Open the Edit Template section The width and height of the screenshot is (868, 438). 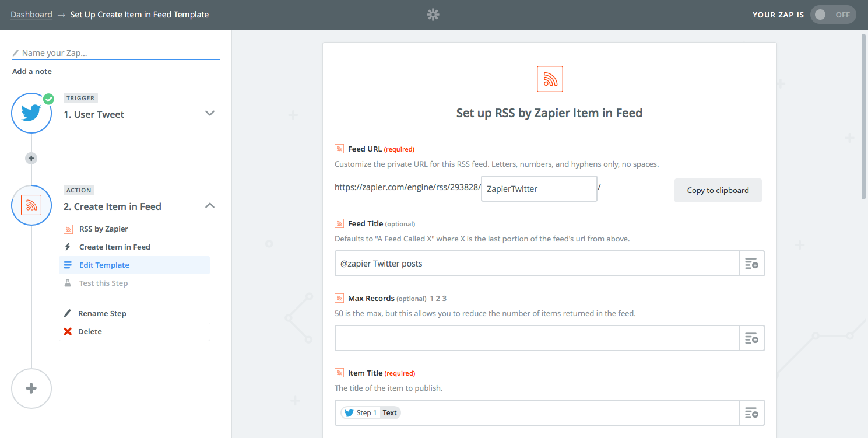coord(134,265)
